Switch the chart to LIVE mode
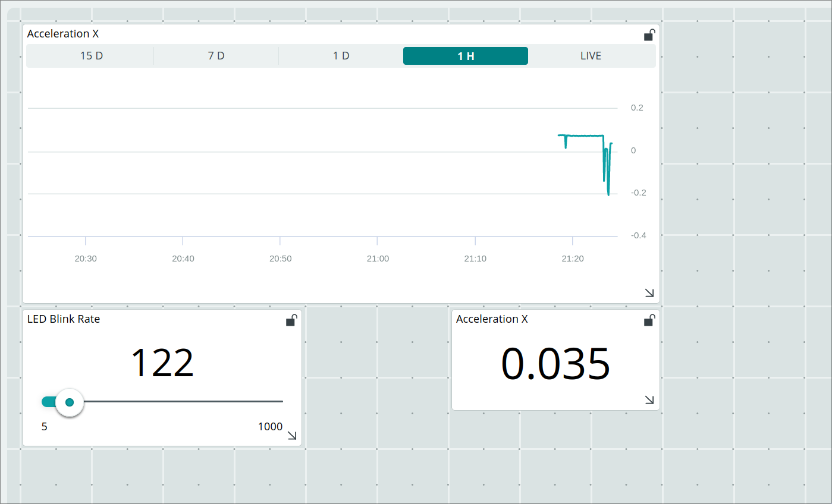Viewport: 832px width, 504px height. point(591,56)
